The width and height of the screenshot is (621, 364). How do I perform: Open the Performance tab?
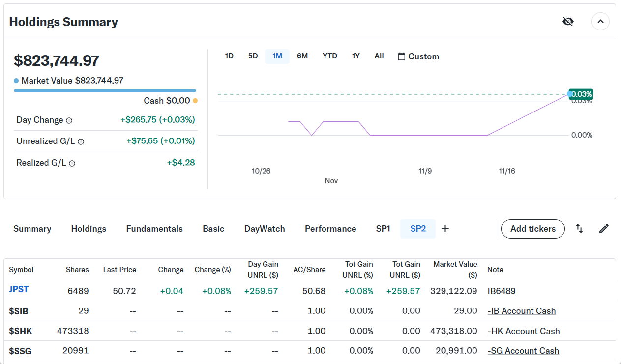pyautogui.click(x=330, y=229)
